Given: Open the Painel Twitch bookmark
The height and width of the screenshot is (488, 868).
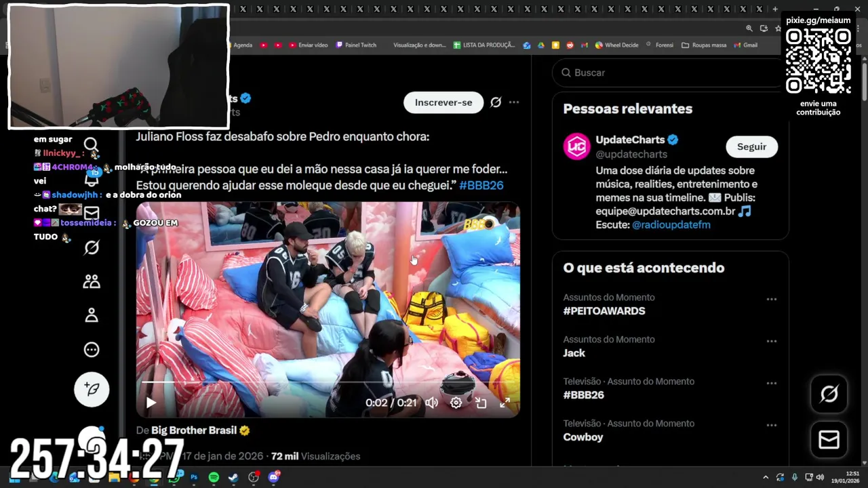Looking at the screenshot, I should pyautogui.click(x=356, y=45).
